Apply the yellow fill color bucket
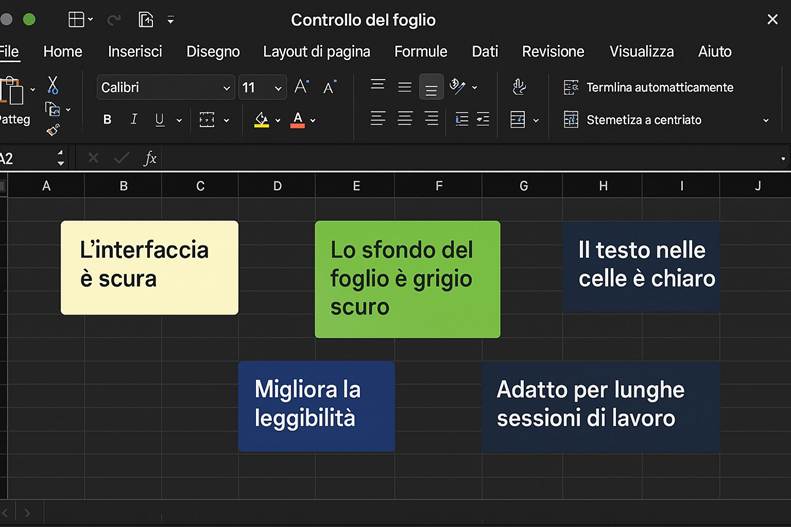 [x=261, y=120]
